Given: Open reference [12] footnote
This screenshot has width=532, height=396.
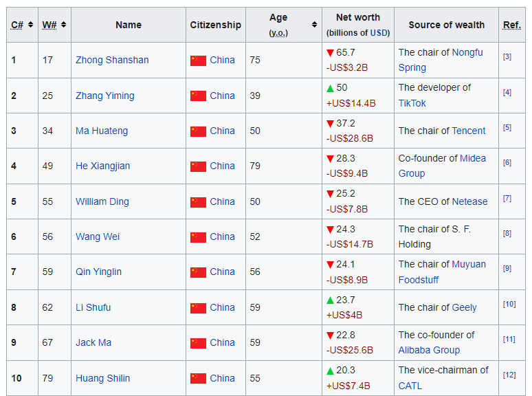Looking at the screenshot, I should [x=509, y=375].
